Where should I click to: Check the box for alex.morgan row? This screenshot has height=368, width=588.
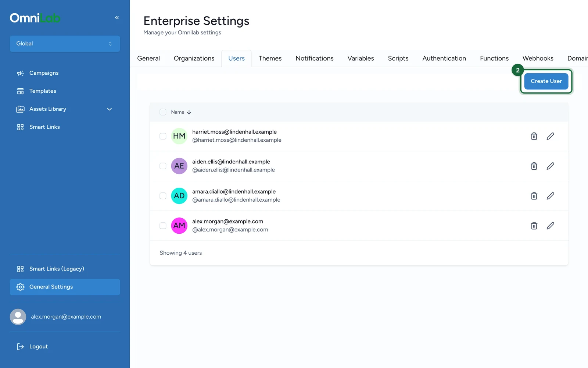163,226
